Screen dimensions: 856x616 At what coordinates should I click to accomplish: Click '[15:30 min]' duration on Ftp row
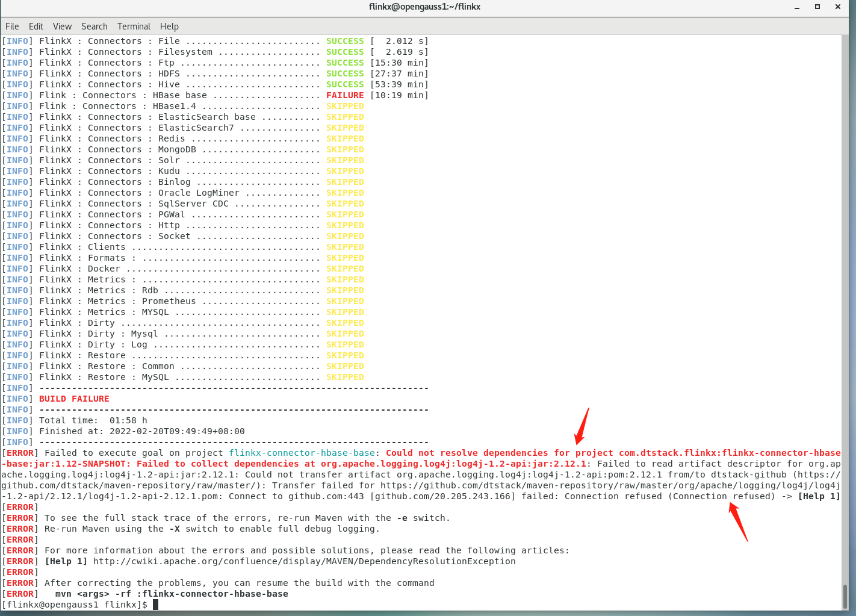pyautogui.click(x=399, y=63)
